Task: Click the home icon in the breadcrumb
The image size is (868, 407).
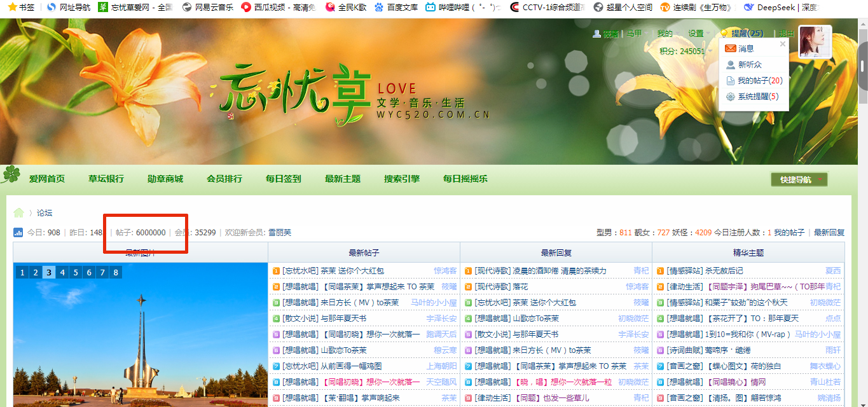Action: coord(19,213)
